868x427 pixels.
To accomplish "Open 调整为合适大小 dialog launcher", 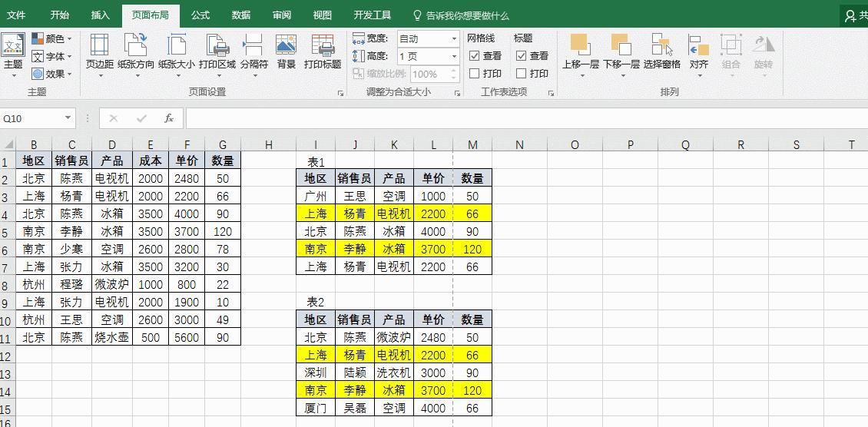I will [x=457, y=94].
